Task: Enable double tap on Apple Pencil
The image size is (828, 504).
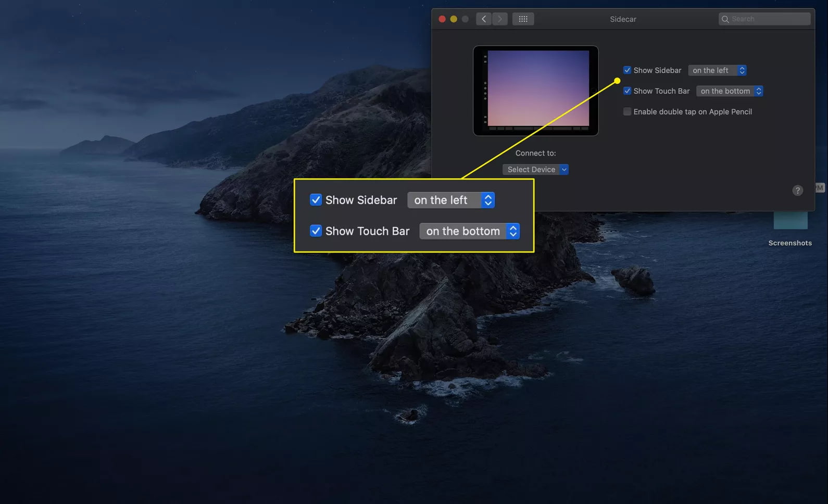Action: click(628, 112)
